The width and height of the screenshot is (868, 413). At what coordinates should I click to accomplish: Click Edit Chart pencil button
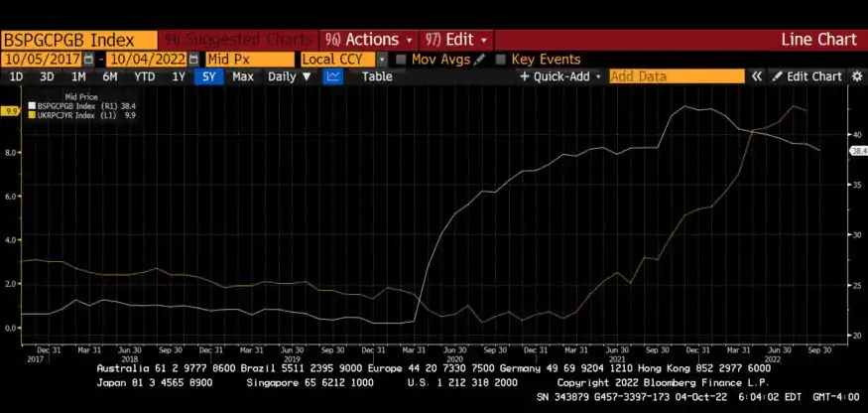[x=807, y=76]
